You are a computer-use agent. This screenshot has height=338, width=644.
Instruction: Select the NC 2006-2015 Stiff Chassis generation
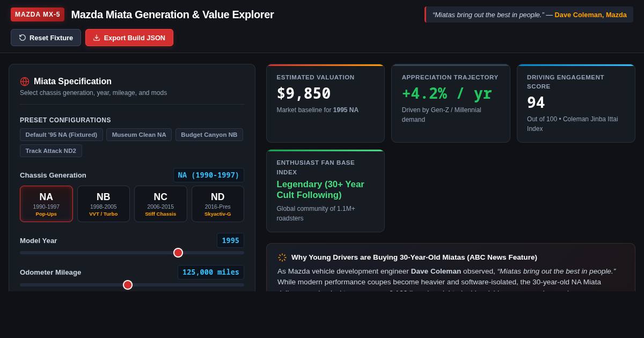click(x=160, y=204)
